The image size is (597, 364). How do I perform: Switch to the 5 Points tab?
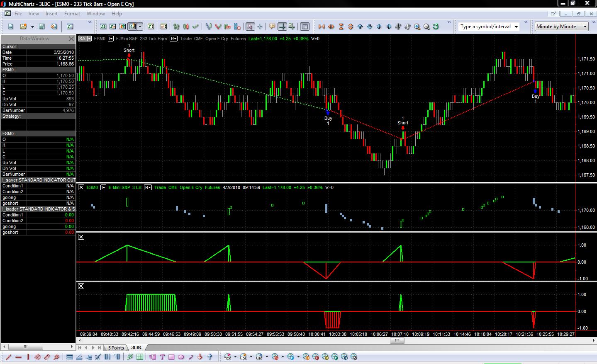tap(116, 348)
